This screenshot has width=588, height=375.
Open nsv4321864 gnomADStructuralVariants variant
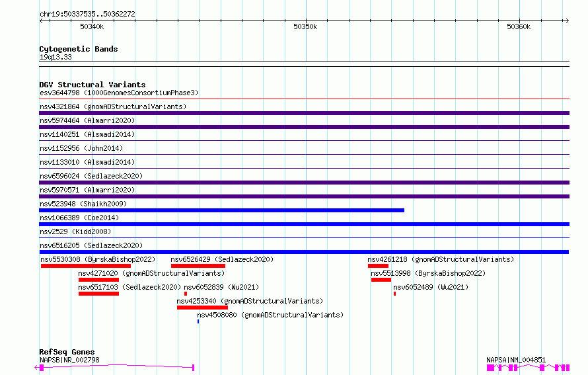(x=113, y=106)
